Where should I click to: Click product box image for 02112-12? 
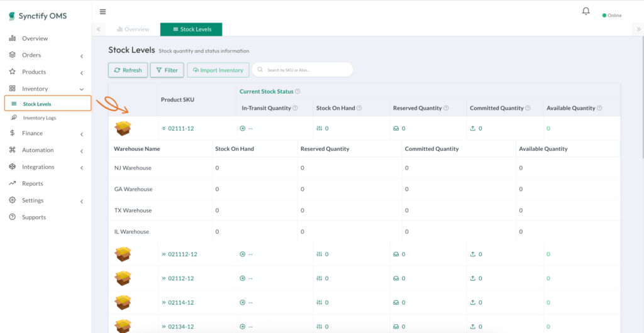123,278
